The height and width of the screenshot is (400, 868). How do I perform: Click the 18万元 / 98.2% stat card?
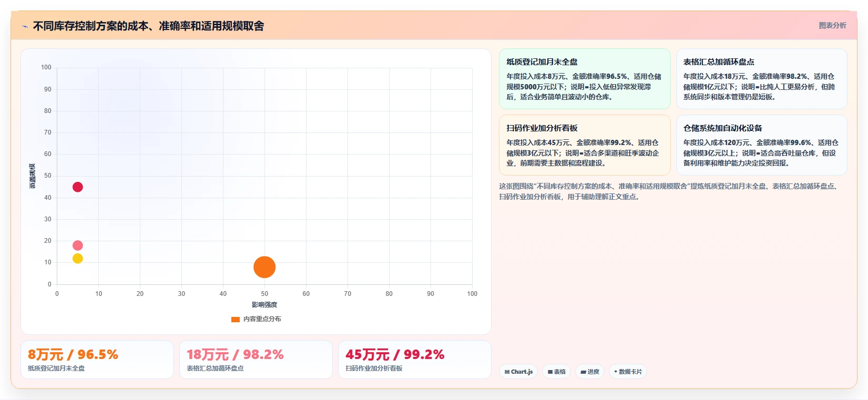[256, 360]
